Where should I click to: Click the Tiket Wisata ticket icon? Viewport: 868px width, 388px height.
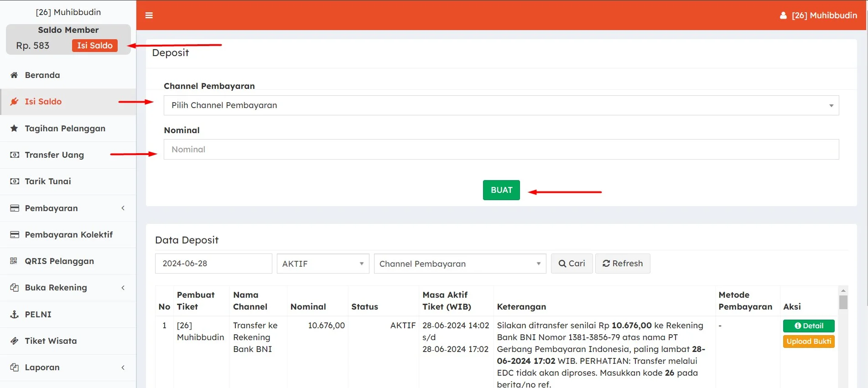click(14, 341)
